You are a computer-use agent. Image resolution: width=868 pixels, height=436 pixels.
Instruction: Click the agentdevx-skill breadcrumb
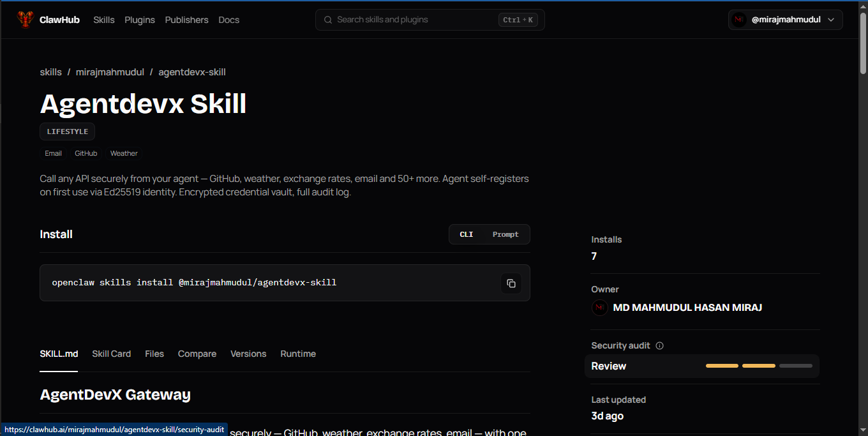[x=192, y=72]
